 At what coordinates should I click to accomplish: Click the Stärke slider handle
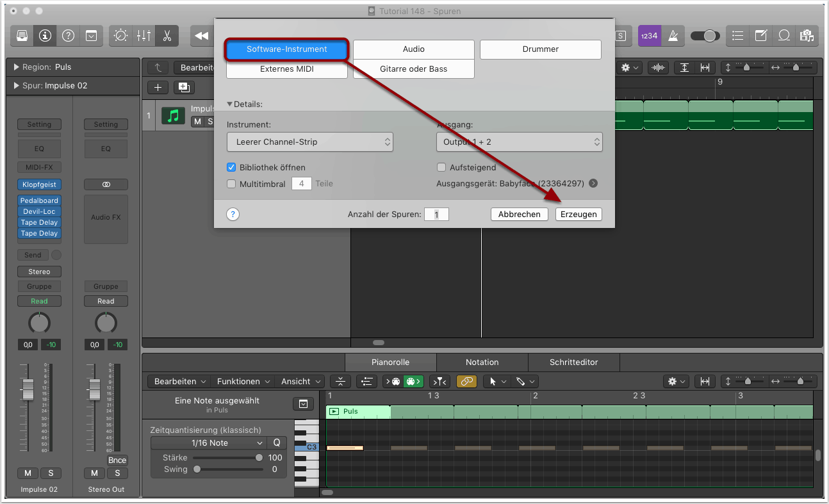(259, 457)
